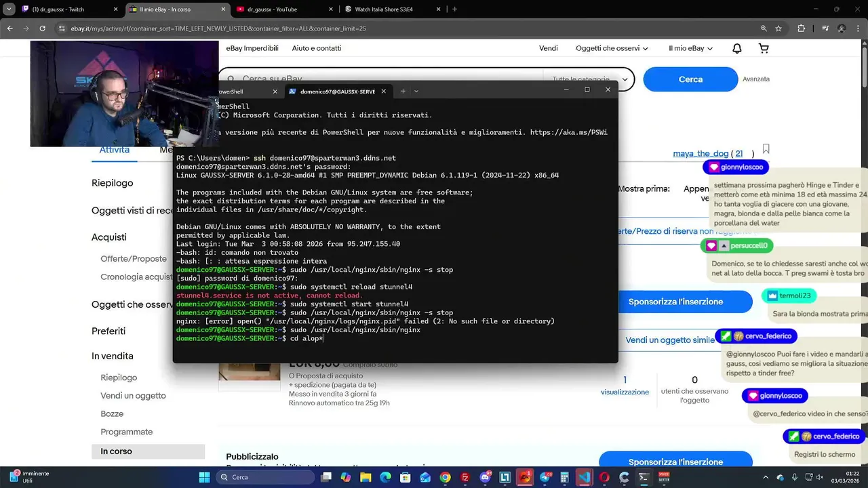Open the Windows Start menu

tap(204, 477)
